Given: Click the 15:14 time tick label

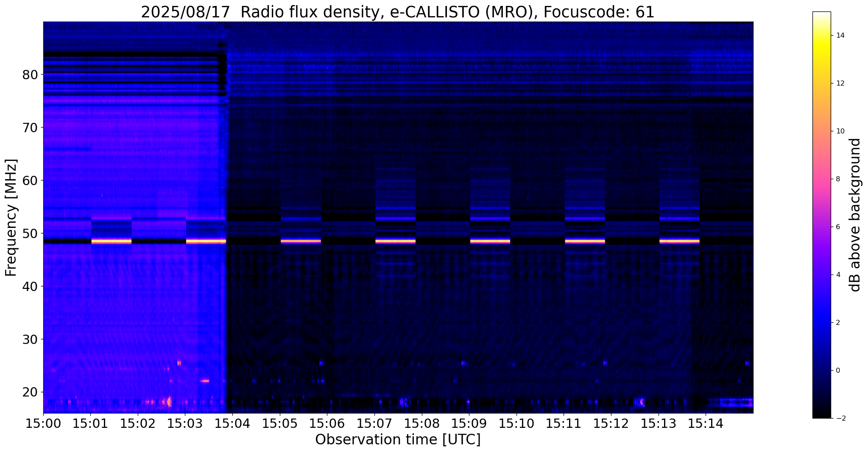Looking at the screenshot, I should pos(706,423).
